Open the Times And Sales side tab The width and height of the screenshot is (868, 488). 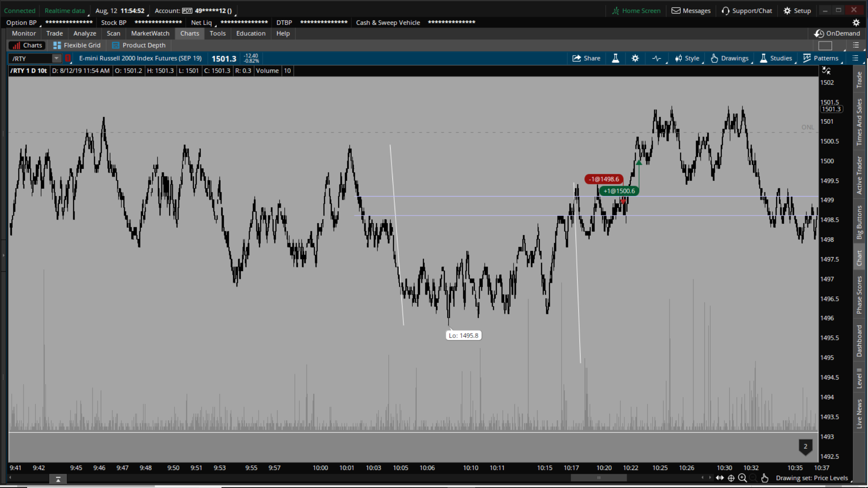(x=859, y=122)
